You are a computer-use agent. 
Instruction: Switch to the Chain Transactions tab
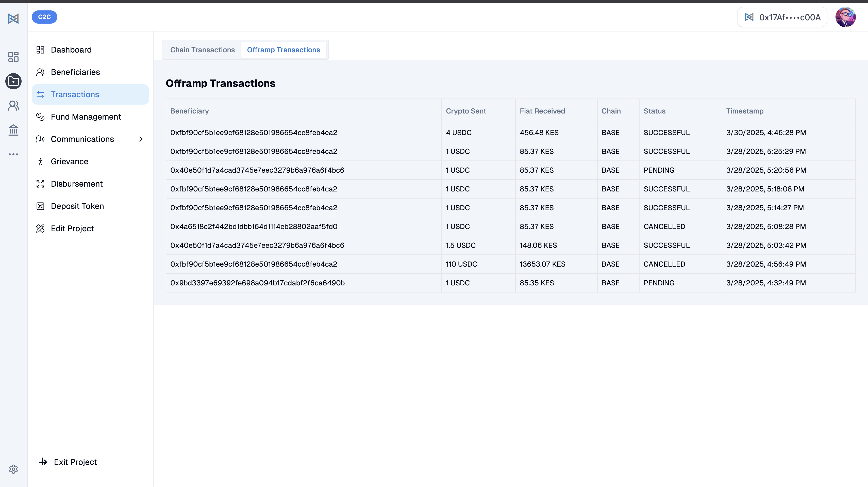pyautogui.click(x=202, y=50)
